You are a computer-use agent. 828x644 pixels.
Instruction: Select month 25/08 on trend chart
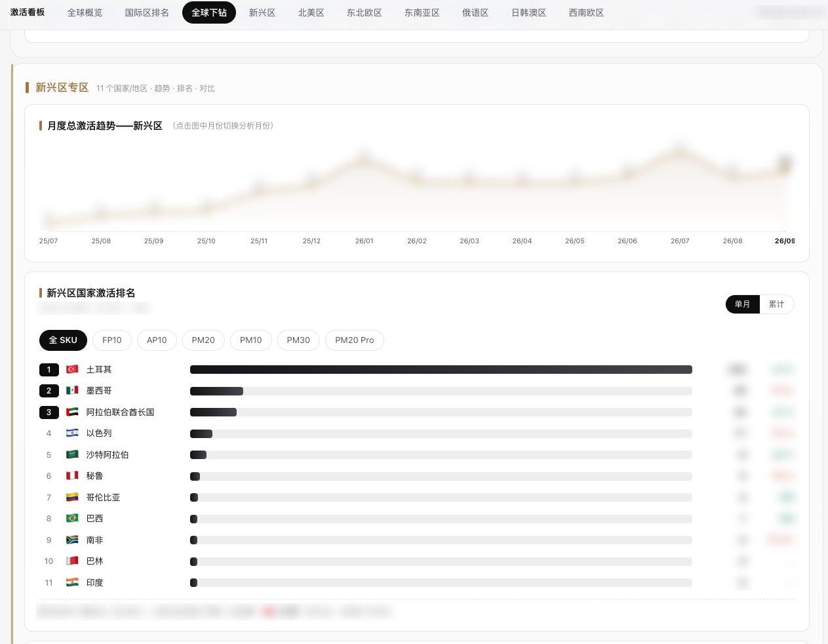coord(101,241)
